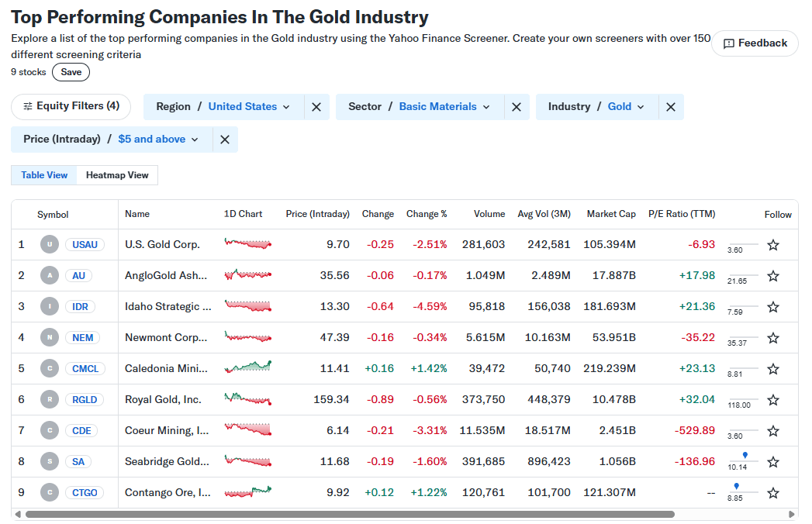Click the scrollbar right arrow
Viewport: 812px width, 524px height.
point(791,515)
